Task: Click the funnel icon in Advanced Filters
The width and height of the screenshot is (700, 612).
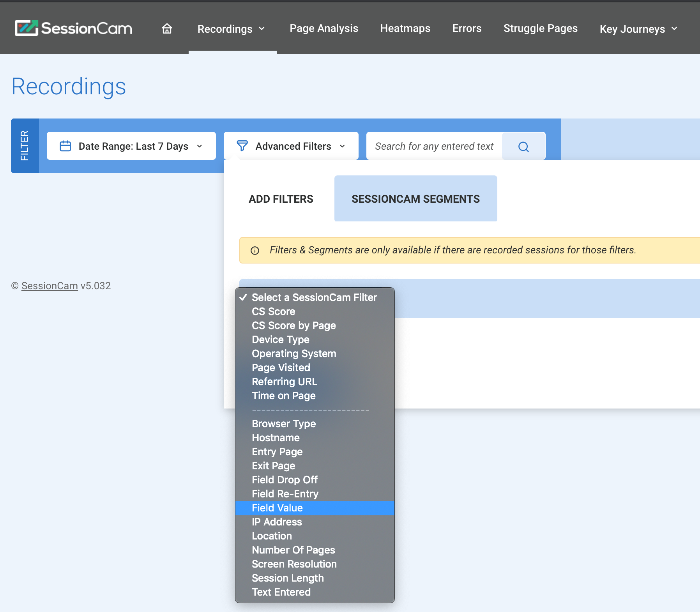Action: pos(242,146)
